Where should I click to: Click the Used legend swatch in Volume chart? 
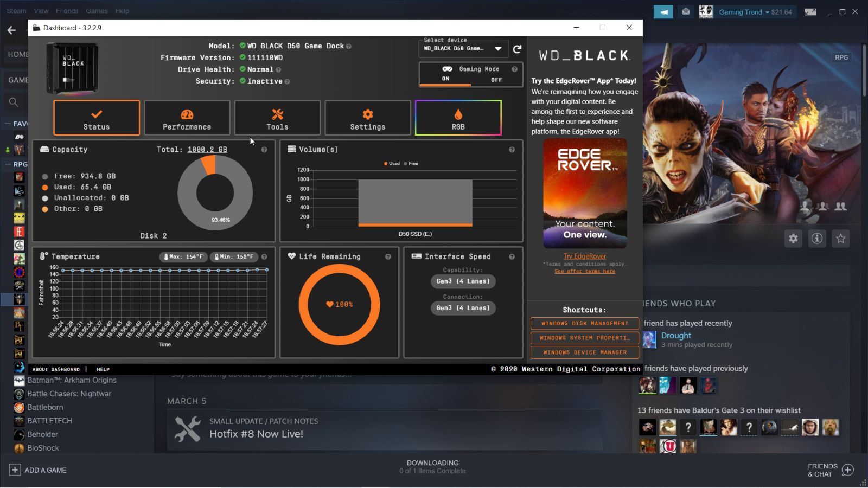(386, 164)
